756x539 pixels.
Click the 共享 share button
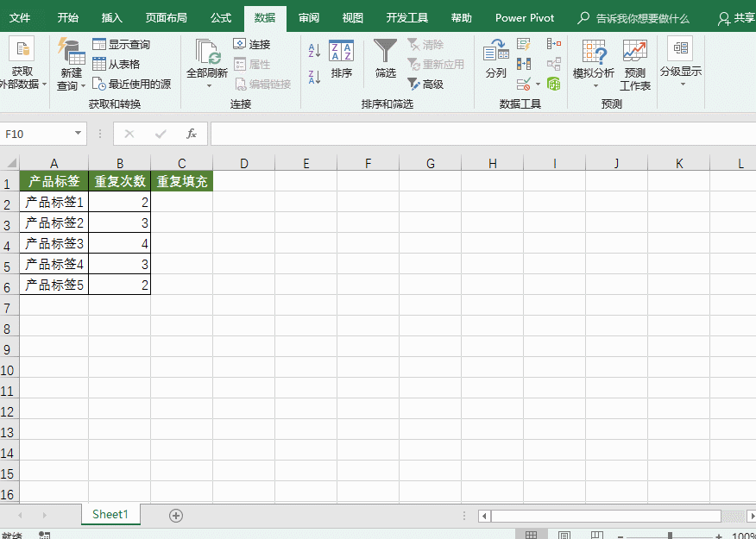pyautogui.click(x=737, y=19)
